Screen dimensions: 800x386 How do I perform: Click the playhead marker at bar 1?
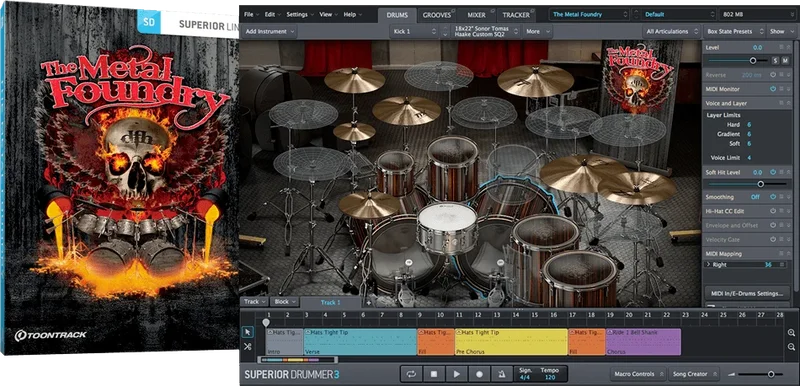[266, 323]
